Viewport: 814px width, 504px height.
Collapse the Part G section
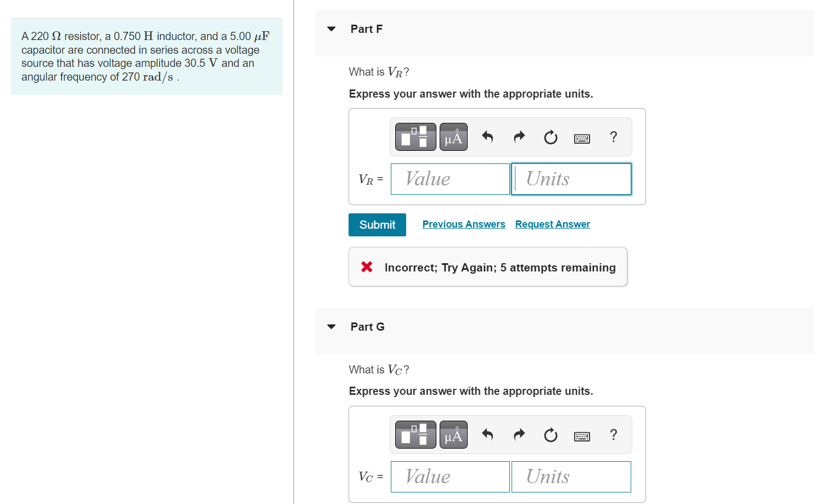click(331, 327)
